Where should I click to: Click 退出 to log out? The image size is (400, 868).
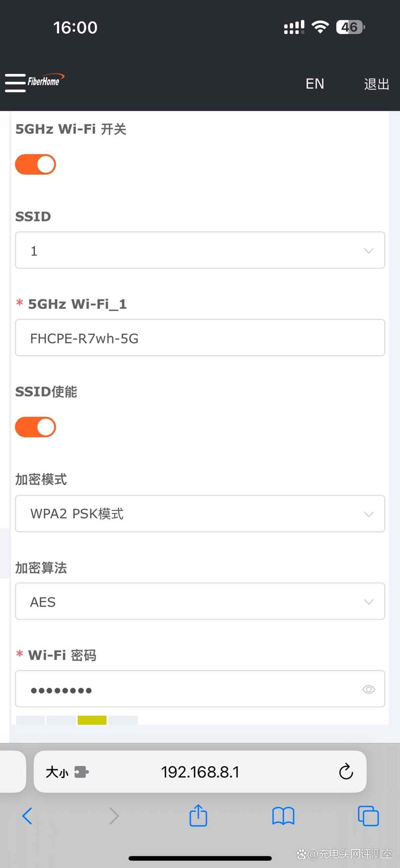[376, 84]
